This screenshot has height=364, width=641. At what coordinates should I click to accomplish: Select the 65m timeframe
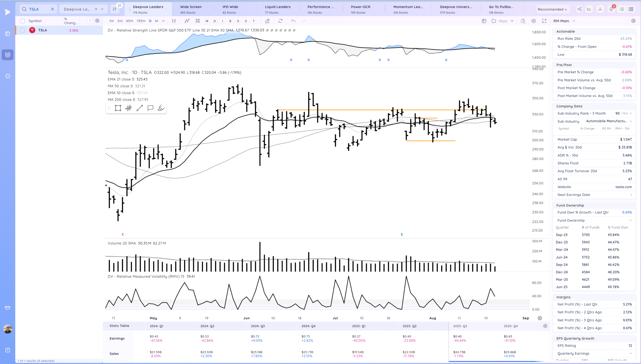tap(130, 21)
